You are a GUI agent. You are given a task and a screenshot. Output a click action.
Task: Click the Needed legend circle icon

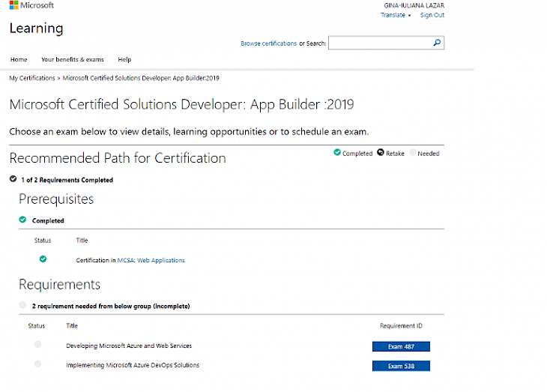click(x=413, y=153)
